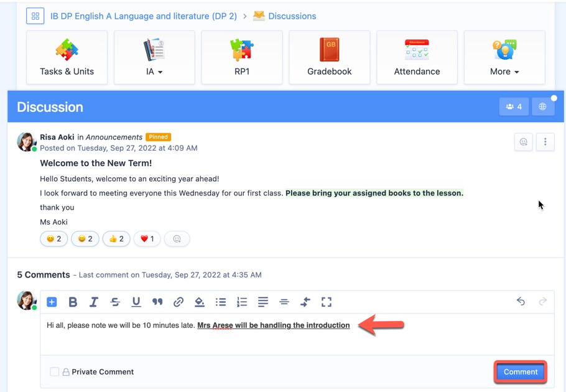Click the globe icon in the Discussion header
Image resolution: width=566 pixels, height=392 pixels.
pyautogui.click(x=542, y=106)
